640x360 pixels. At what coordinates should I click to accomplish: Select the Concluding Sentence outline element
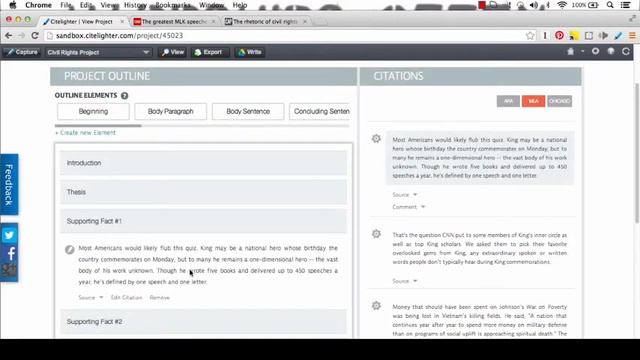pos(320,111)
